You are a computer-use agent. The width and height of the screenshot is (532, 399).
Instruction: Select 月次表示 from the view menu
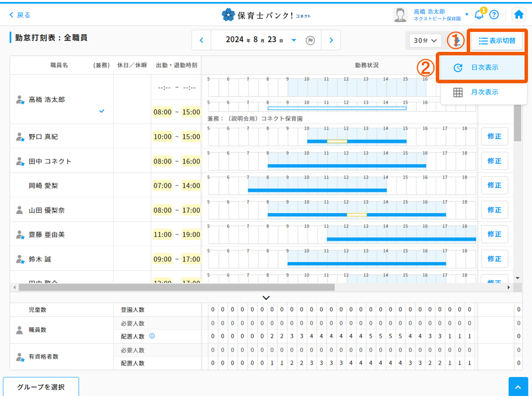[x=482, y=92]
